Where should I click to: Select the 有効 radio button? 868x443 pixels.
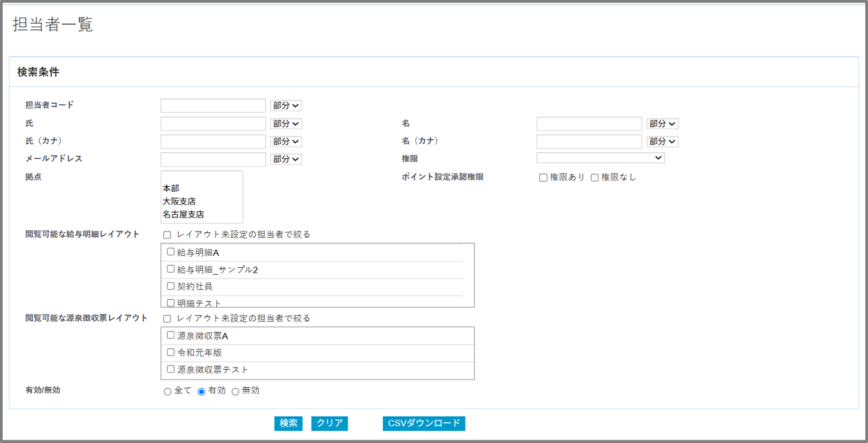pos(201,392)
